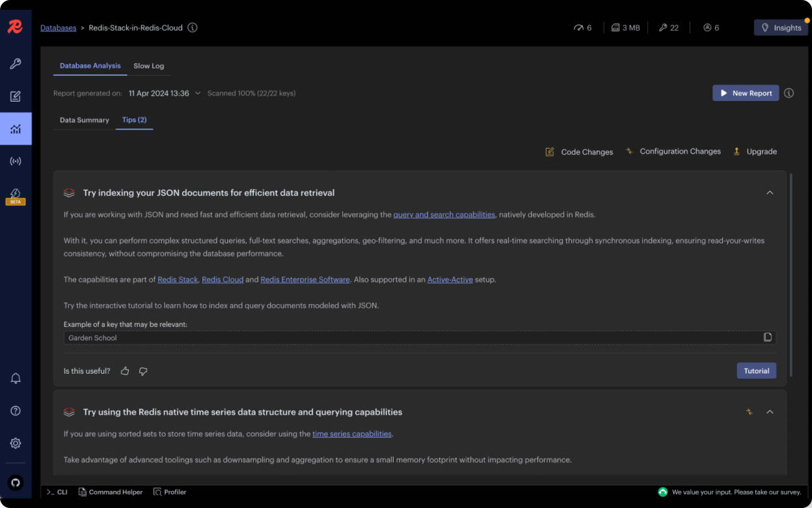Click the take our survey message
This screenshot has height=508, width=812.
(738, 492)
